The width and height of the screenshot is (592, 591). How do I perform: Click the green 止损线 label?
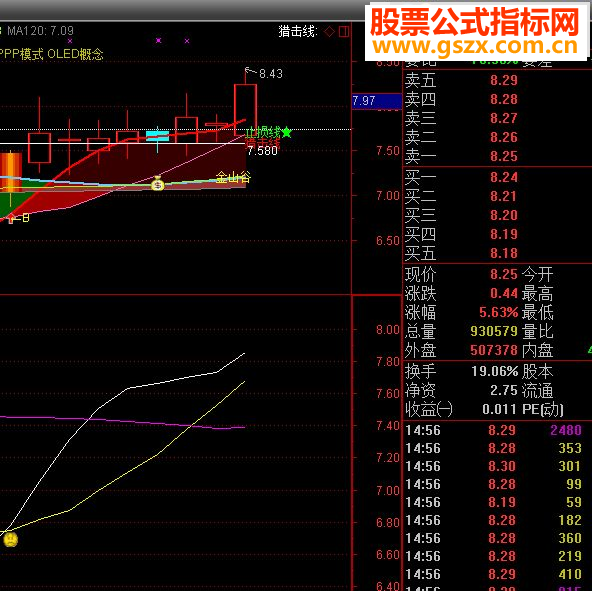(263, 133)
